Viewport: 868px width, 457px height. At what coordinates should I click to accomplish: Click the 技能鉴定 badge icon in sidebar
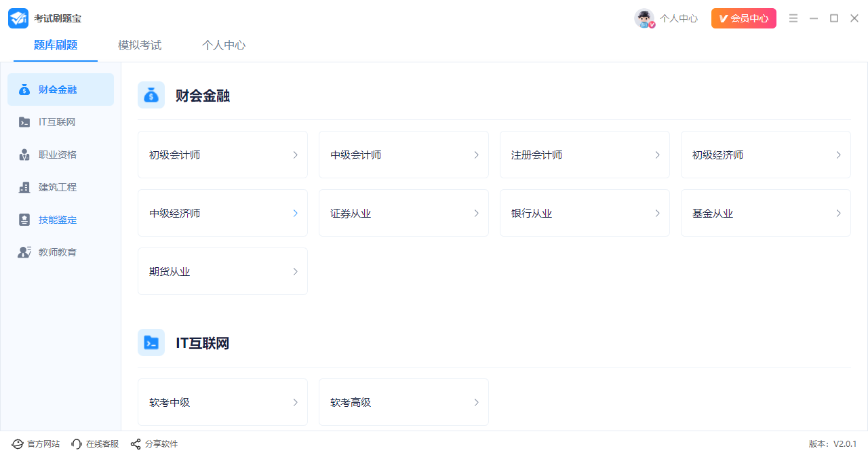(x=24, y=220)
